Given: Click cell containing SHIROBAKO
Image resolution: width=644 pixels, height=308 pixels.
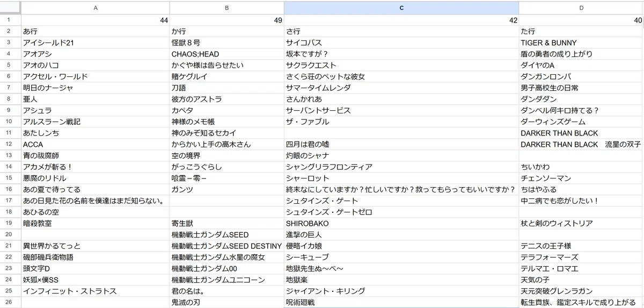Looking at the screenshot, I should 401,224.
